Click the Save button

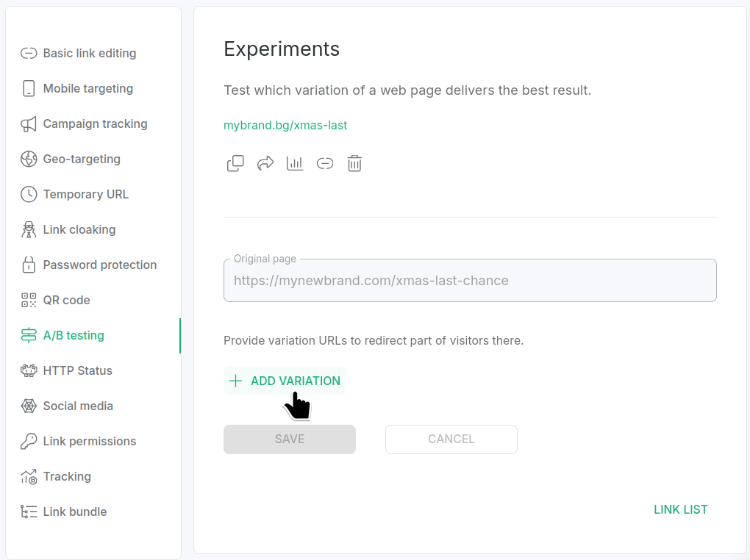[x=290, y=439]
